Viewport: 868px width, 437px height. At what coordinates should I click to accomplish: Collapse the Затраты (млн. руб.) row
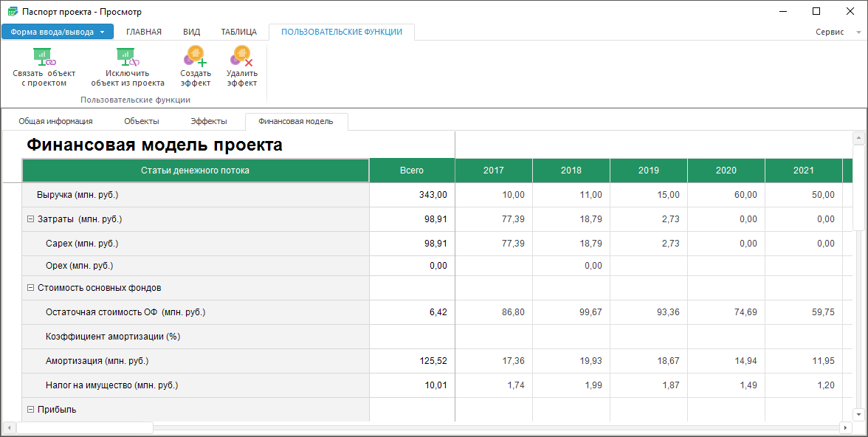(x=30, y=219)
